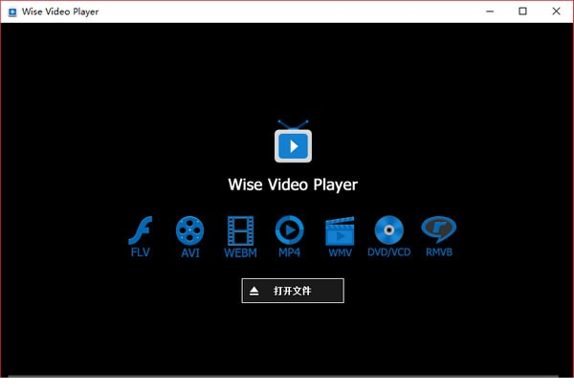This screenshot has height=392, width=574.
Task: Maximize the Wise Video Player window
Action: click(522, 11)
